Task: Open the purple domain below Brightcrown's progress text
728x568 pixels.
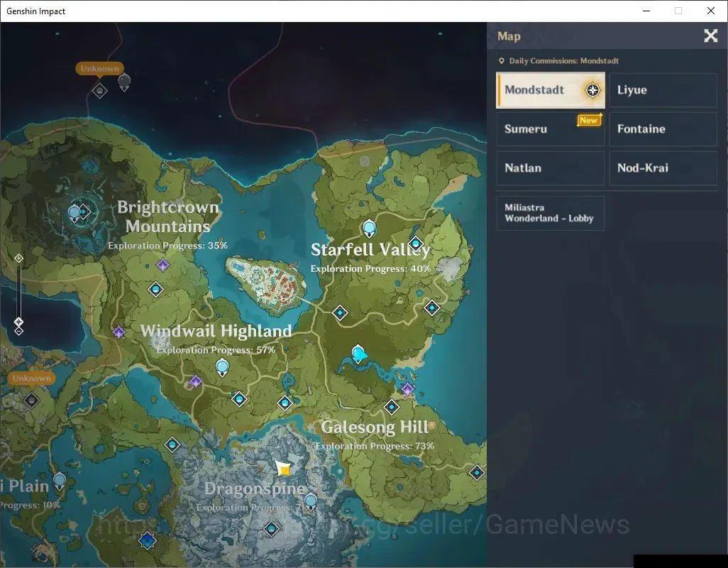Action: pyautogui.click(x=162, y=266)
